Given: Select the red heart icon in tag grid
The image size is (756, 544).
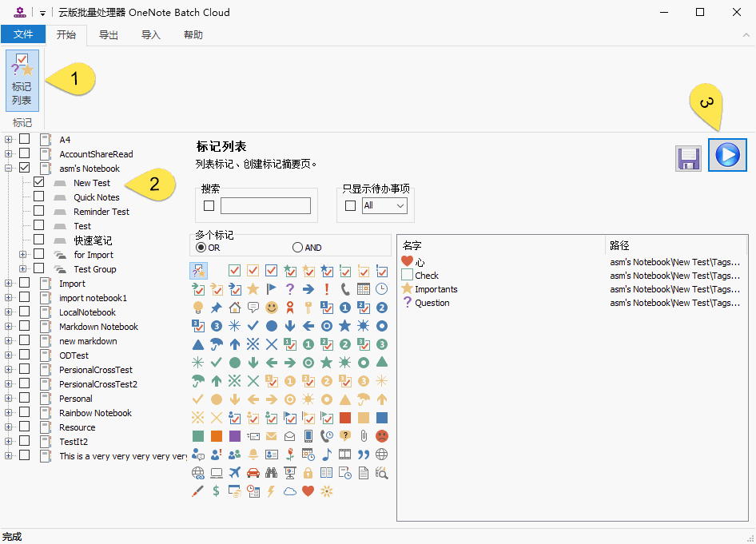Looking at the screenshot, I should (x=308, y=491).
